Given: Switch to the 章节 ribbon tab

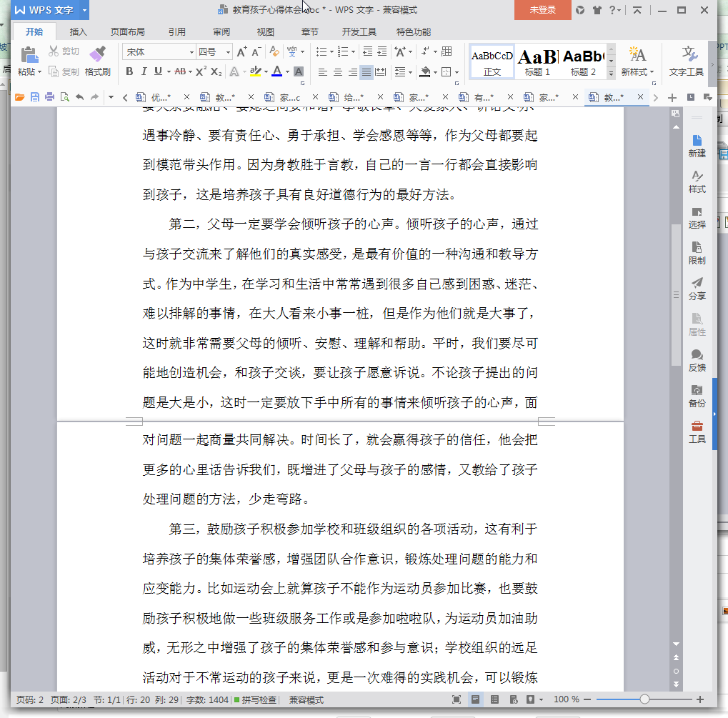Looking at the screenshot, I should 309,31.
